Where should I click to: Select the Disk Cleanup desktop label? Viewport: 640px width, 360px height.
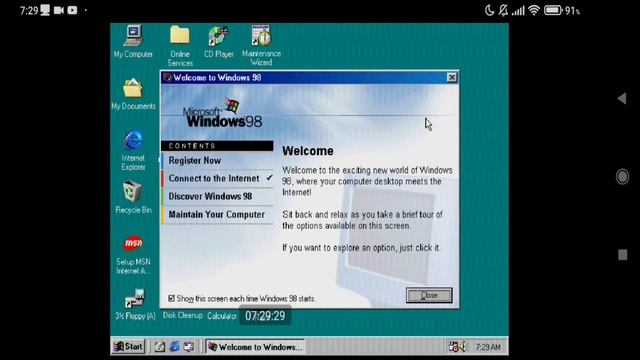coord(182,316)
